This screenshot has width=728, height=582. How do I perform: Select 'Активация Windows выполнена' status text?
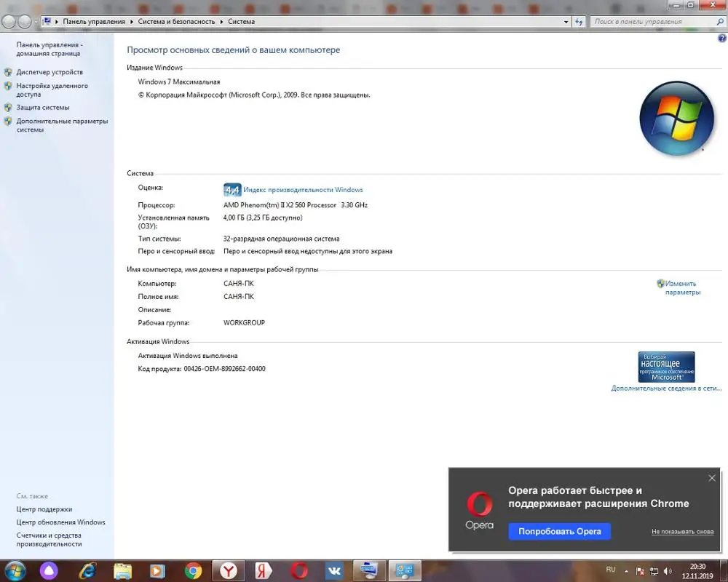tap(188, 356)
